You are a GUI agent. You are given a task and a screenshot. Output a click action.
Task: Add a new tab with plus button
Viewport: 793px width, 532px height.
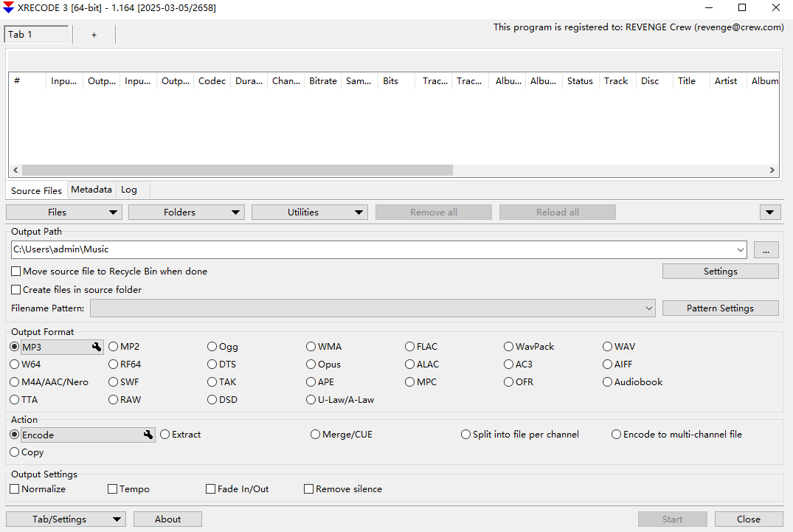(x=94, y=35)
